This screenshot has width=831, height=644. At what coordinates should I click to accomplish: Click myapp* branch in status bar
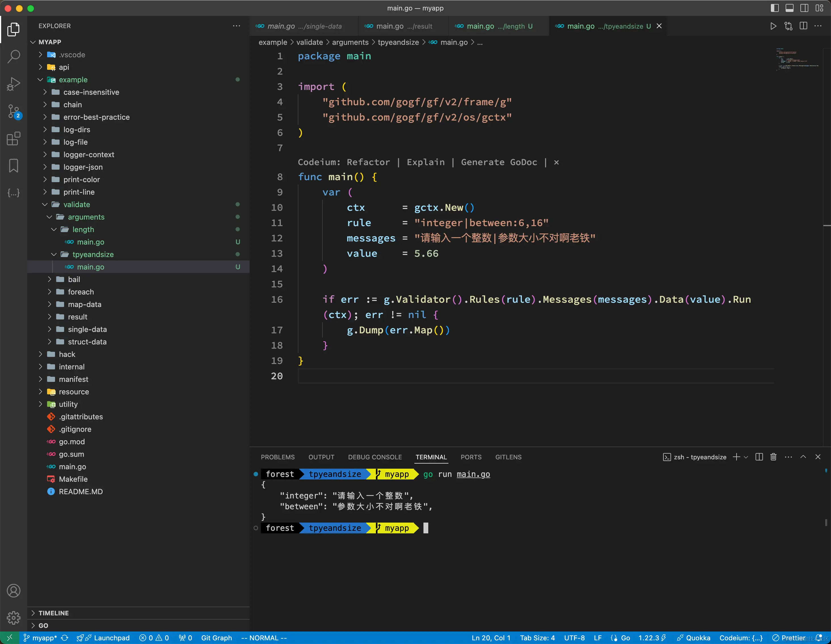40,638
